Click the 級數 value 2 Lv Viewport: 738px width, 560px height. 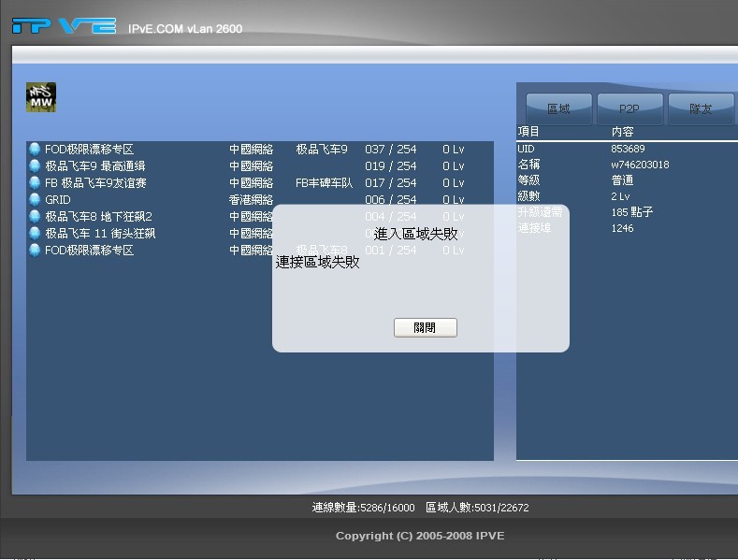pyautogui.click(x=620, y=196)
